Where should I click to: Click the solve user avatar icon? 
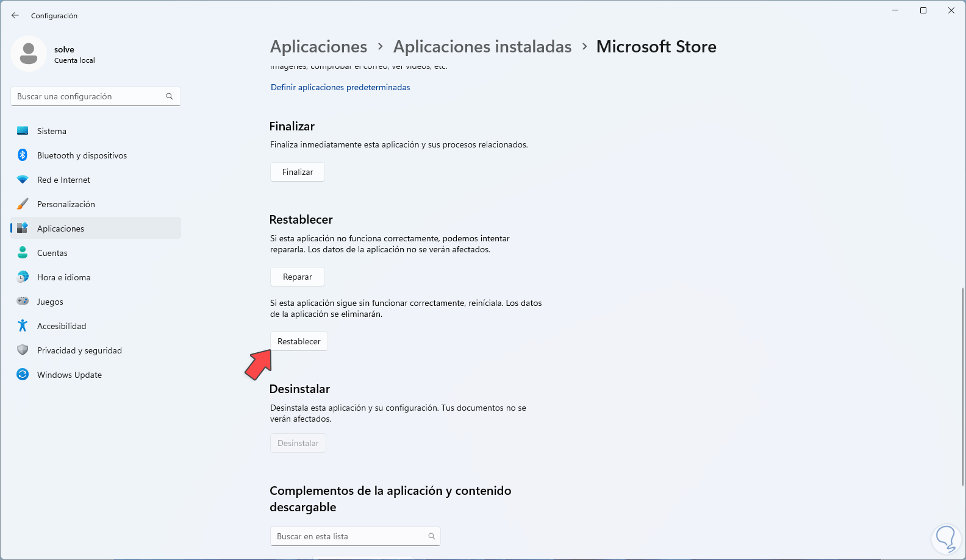(x=29, y=54)
